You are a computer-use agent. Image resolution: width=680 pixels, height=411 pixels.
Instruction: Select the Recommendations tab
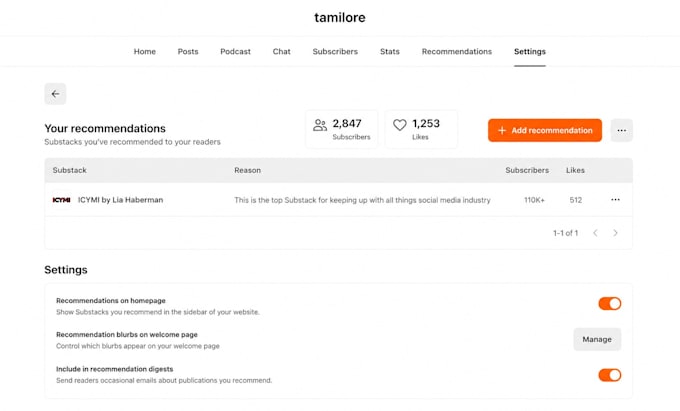[457, 52]
